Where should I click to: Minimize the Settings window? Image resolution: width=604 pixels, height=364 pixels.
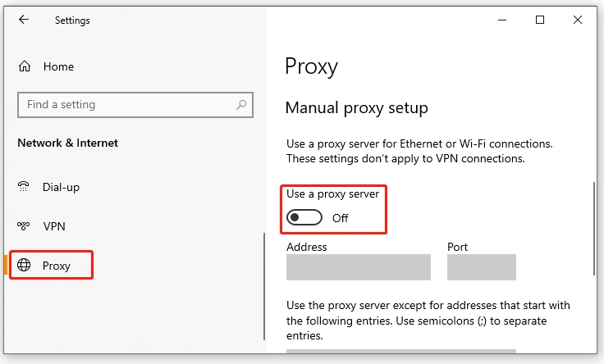click(x=500, y=20)
